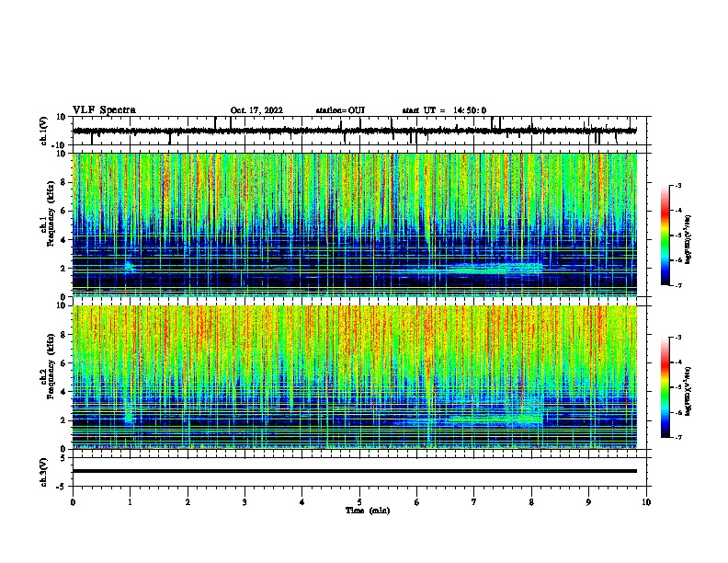Click the "ch.3(V)" axis label
Image resolution: width=728 pixels, height=563 pixels.
point(44,472)
